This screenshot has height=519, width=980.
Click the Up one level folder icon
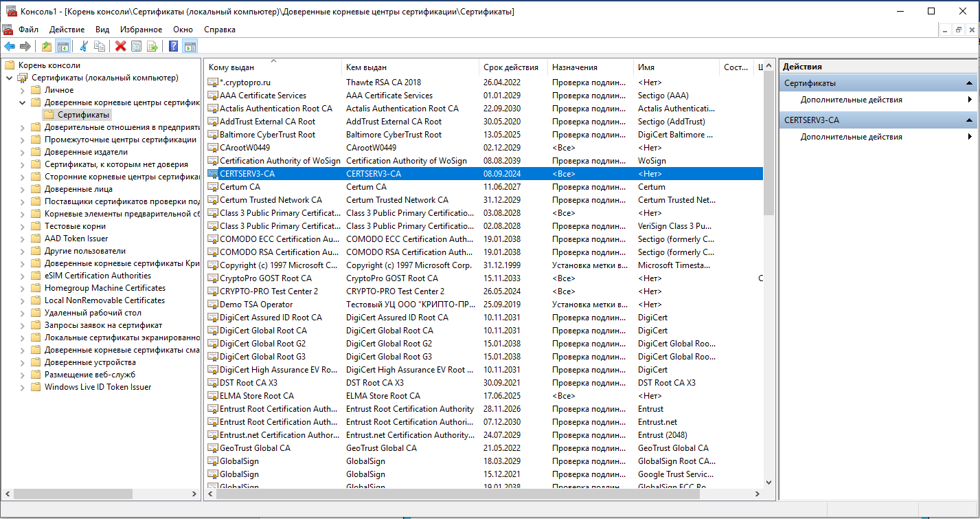pos(47,46)
